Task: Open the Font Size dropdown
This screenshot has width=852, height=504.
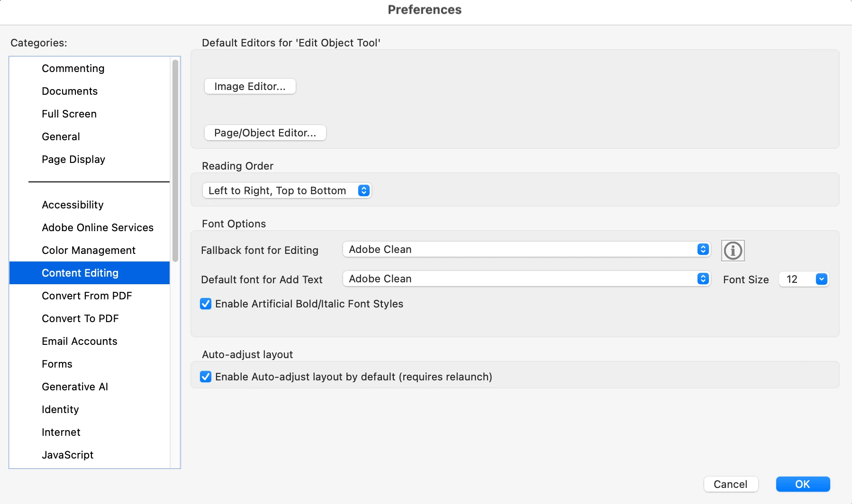Action: (804, 279)
